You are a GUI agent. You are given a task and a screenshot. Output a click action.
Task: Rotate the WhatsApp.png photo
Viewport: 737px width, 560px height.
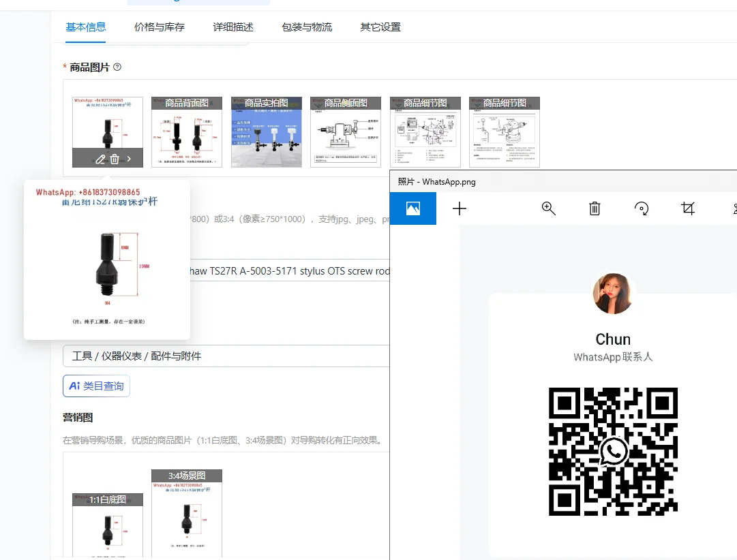pyautogui.click(x=642, y=208)
